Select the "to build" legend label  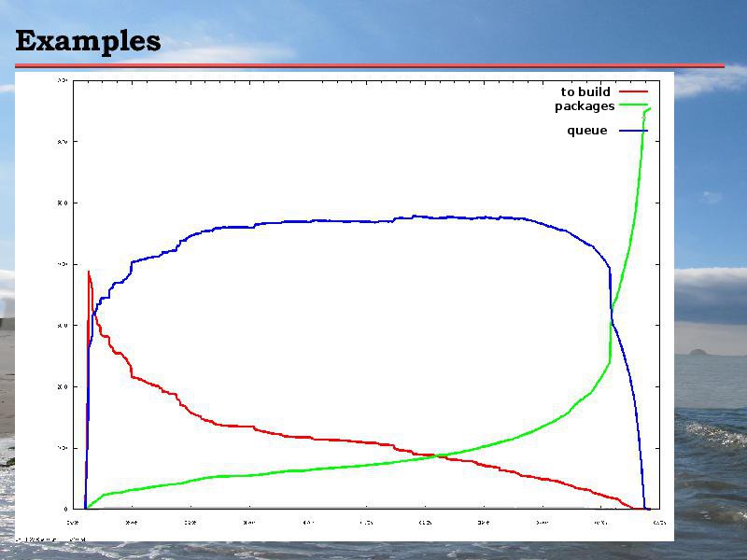pos(585,91)
